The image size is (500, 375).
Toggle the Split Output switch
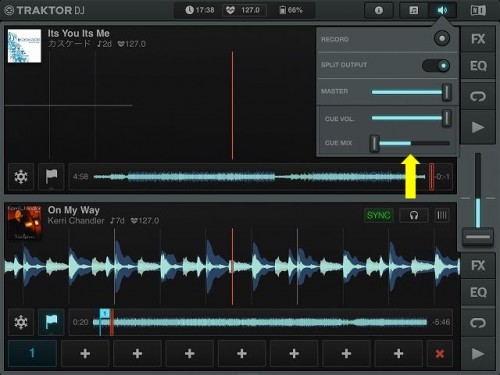[x=436, y=65]
